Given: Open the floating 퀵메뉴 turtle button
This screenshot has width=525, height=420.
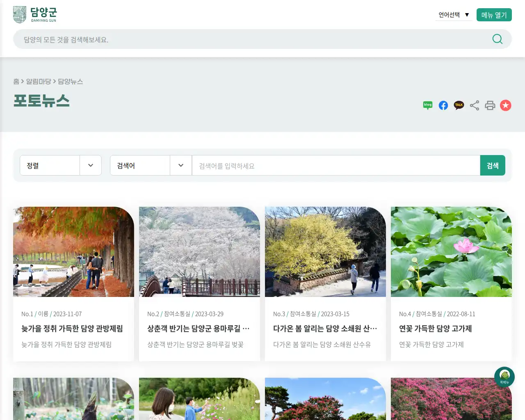Looking at the screenshot, I should (504, 377).
